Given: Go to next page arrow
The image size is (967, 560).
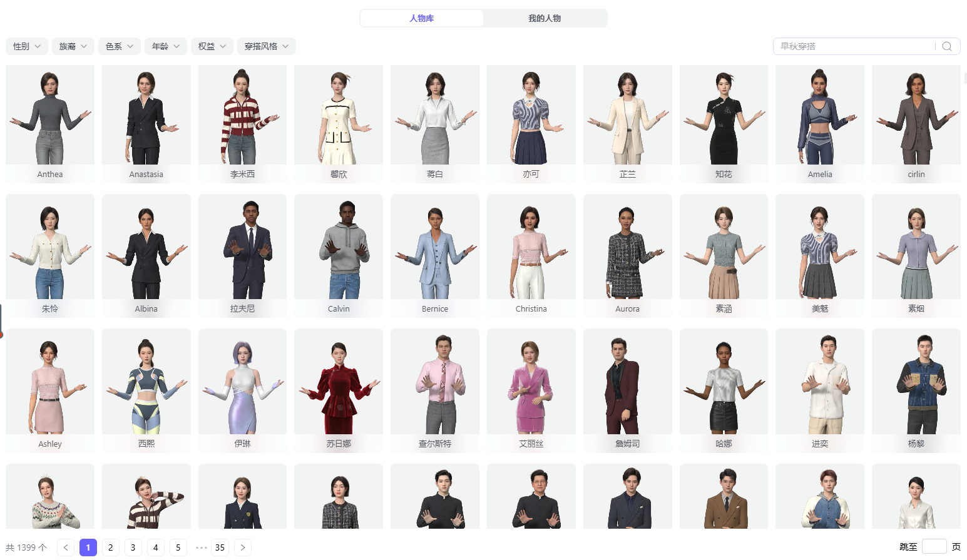Looking at the screenshot, I should [x=243, y=547].
